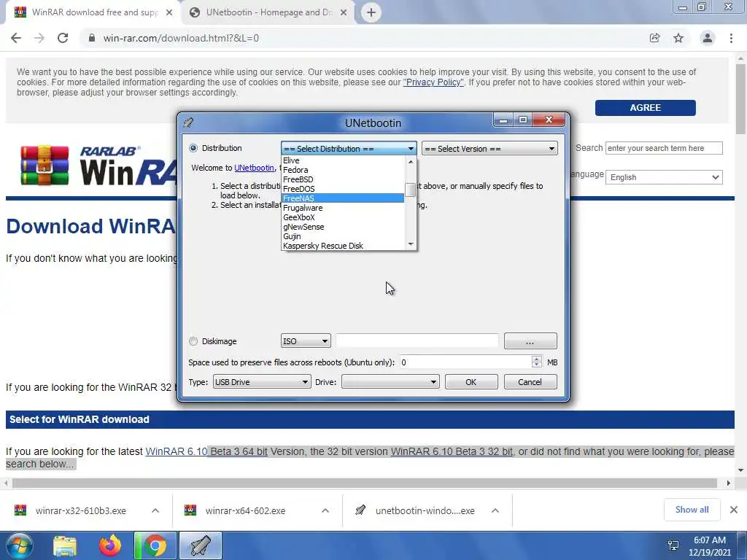Screen dimensions: 747x560
Task: Focus the persistent space MB field
Action: (x=465, y=362)
